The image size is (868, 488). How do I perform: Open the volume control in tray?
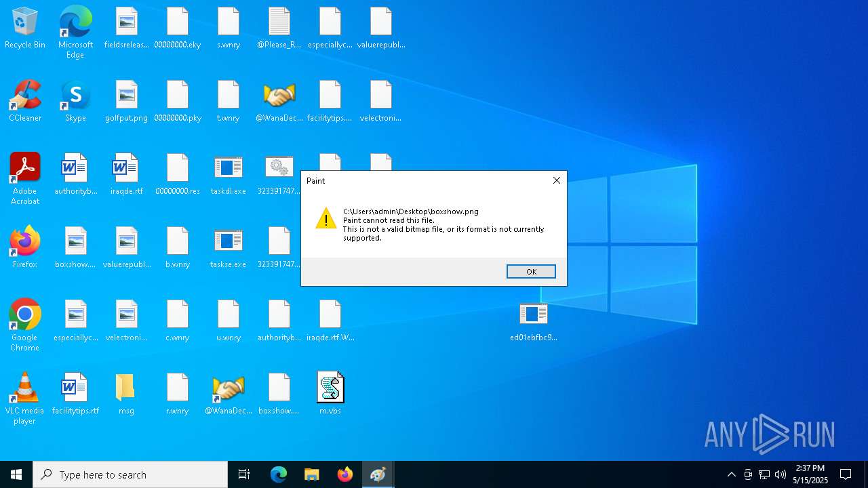(x=781, y=474)
